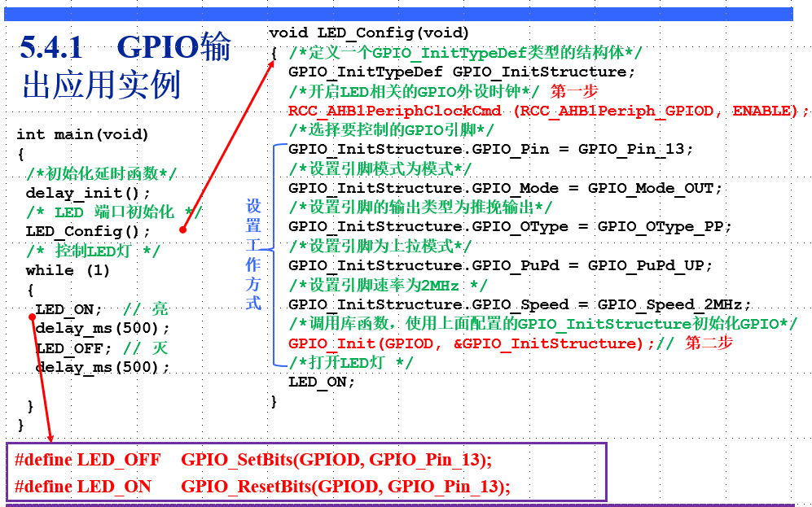Select the "void LED_Config(void)" function header

coord(369,33)
